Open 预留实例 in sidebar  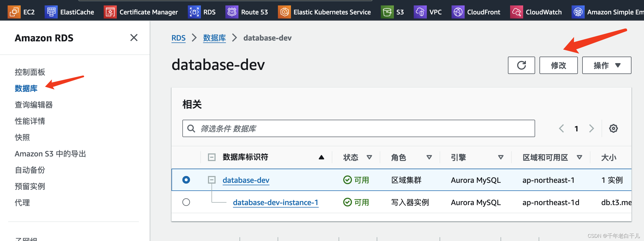tap(30, 186)
